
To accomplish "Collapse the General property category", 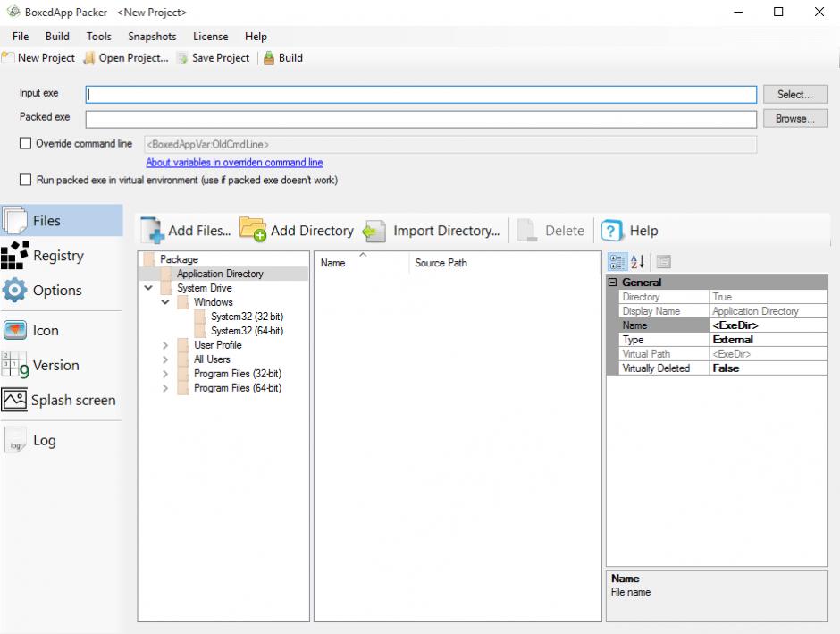I will tap(612, 282).
